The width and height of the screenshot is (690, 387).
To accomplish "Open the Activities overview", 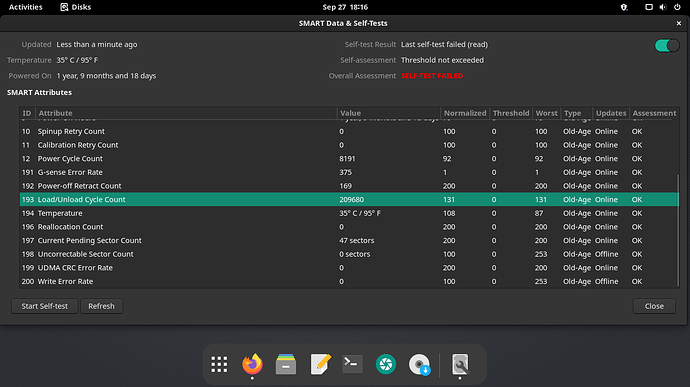I will point(26,7).
